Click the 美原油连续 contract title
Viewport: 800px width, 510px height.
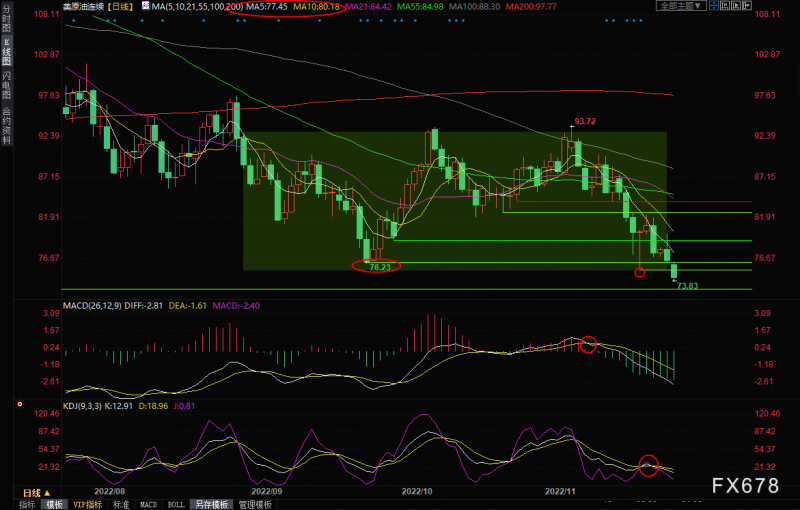(x=83, y=7)
